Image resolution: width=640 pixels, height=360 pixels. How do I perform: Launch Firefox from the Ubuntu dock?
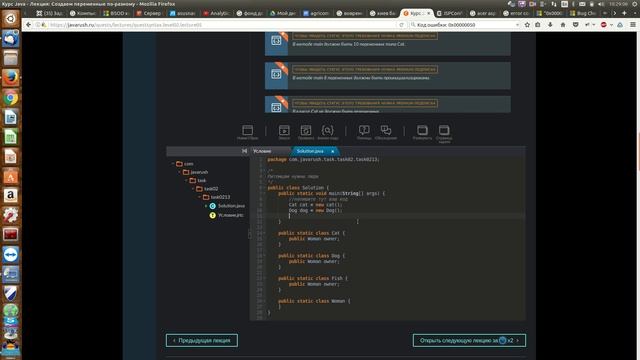pyautogui.click(x=11, y=78)
